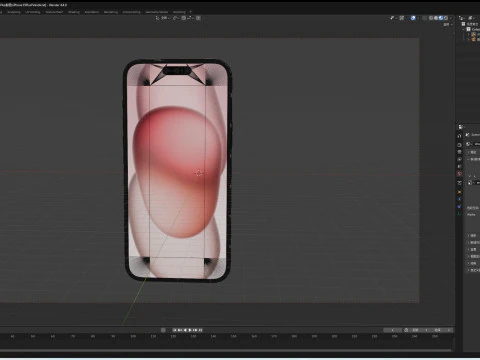Open the Geometry Nodes workspace tab
Viewport: 480px width, 360px height.
[x=156, y=12]
